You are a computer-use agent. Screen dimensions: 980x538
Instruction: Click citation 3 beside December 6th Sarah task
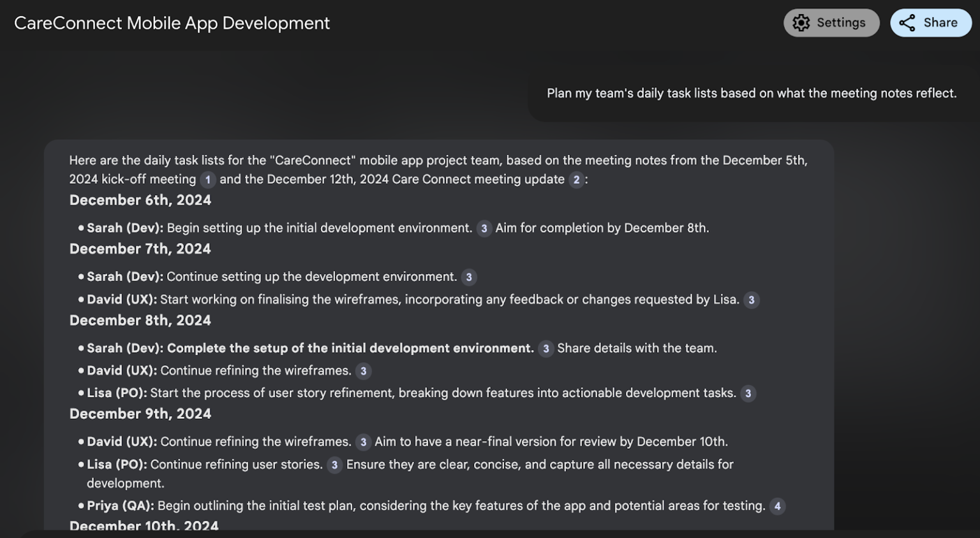click(x=484, y=228)
